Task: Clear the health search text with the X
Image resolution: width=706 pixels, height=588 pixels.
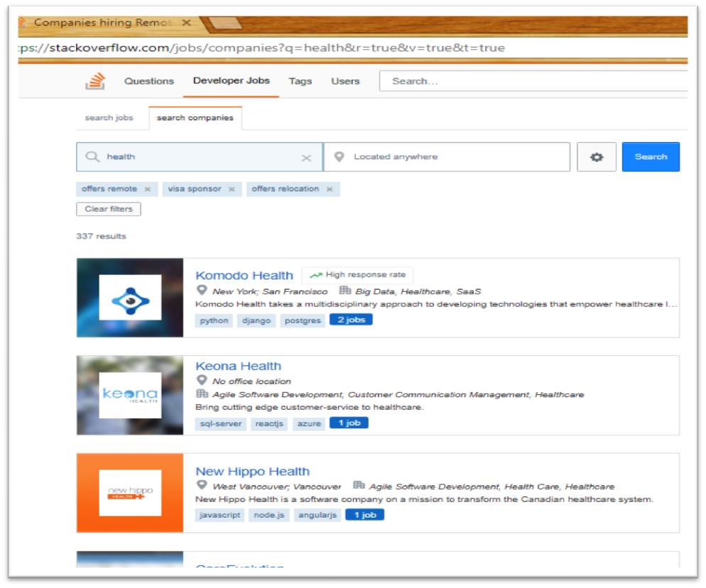Action: click(x=306, y=158)
